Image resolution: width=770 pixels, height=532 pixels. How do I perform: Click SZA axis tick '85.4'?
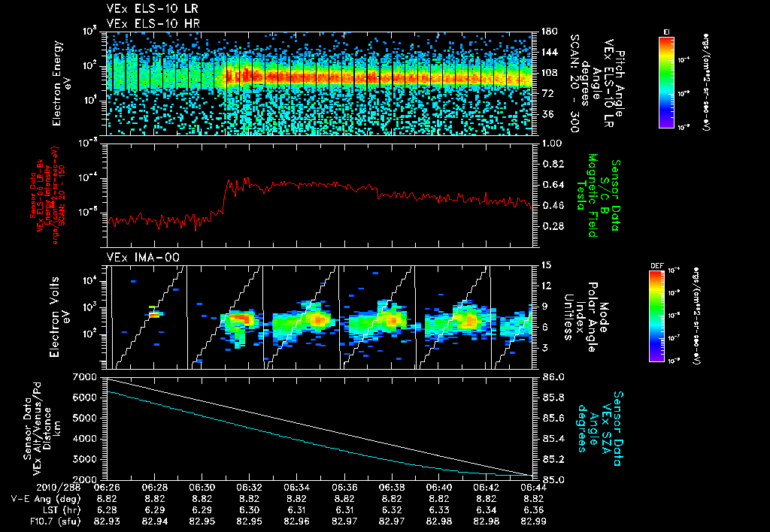[553, 439]
